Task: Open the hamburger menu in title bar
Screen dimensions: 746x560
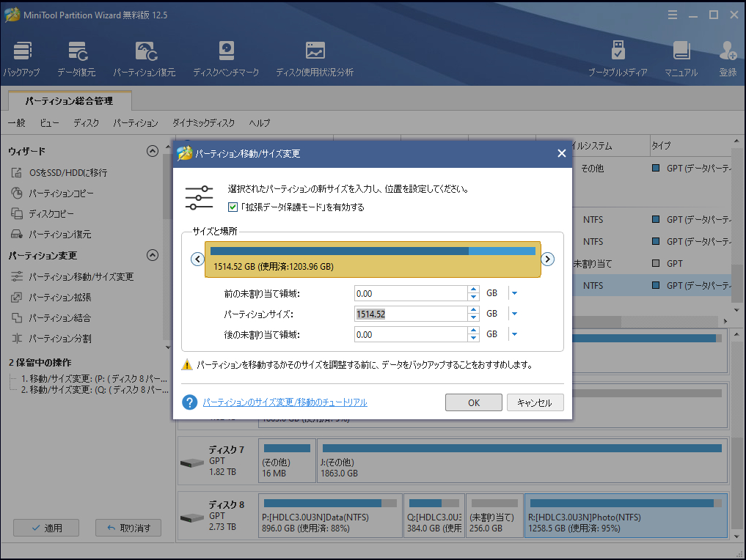Action: (x=672, y=15)
